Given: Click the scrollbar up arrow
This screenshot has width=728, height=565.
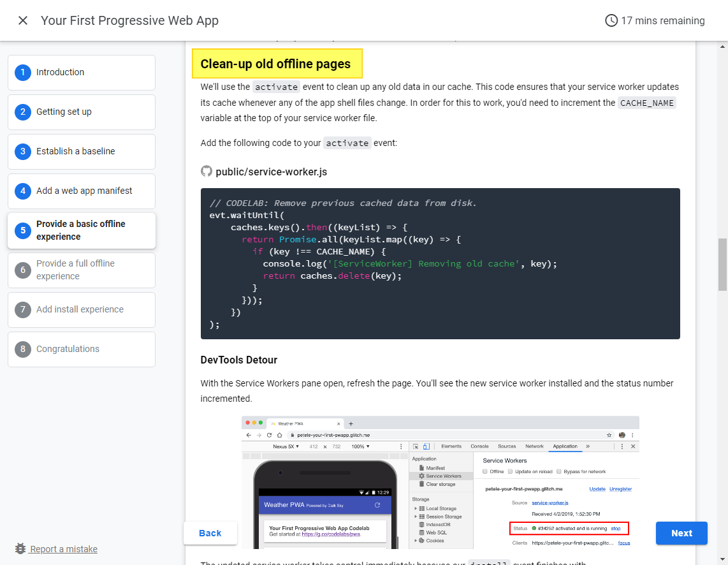Looking at the screenshot, I should coord(722,47).
